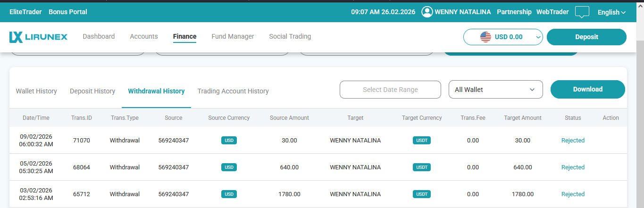Screen dimensions: 644x208
Task: Click Rejected status for transaction 68064
Action: [x=573, y=167]
